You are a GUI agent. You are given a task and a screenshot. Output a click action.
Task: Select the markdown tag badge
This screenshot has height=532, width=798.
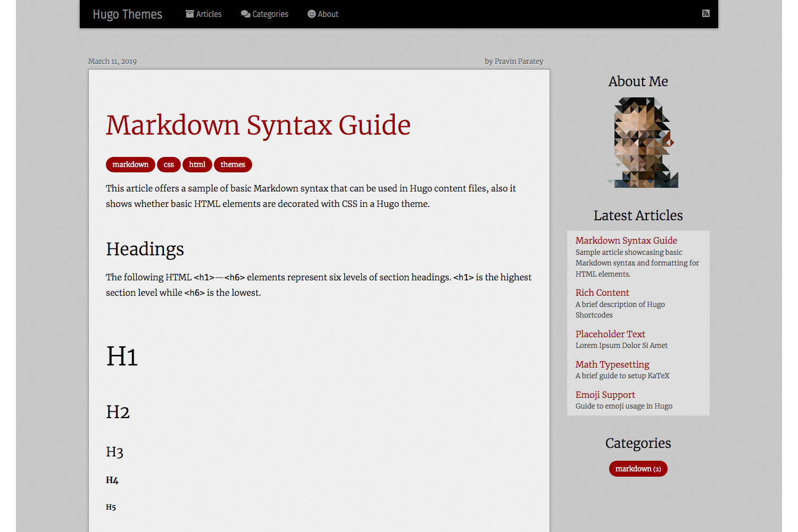tap(130, 164)
